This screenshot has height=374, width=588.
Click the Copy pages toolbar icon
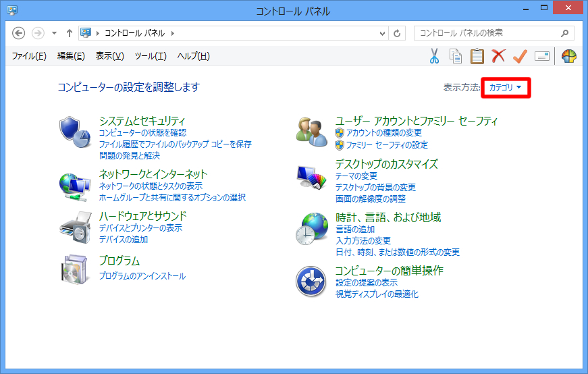pyautogui.click(x=456, y=56)
